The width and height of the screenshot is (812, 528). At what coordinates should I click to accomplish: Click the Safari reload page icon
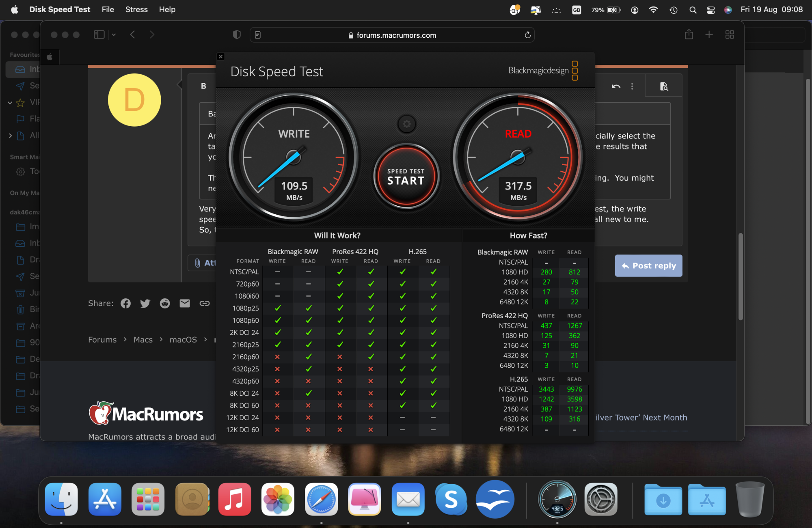point(527,35)
